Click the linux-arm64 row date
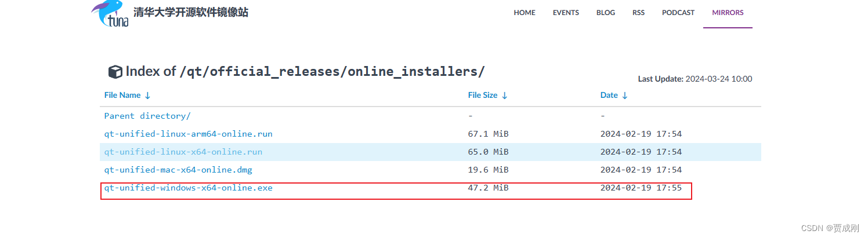The height and width of the screenshot is (238, 868). coord(641,134)
